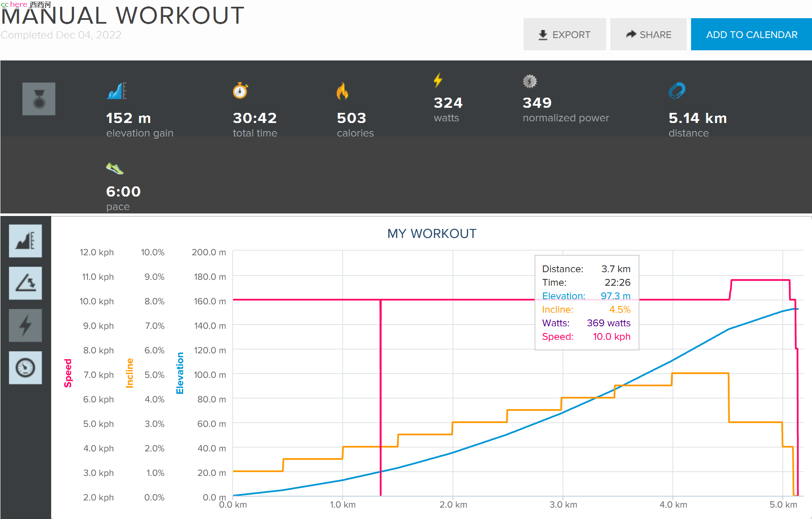
Task: Click Completed Dec 04, 2022 text
Action: point(61,35)
